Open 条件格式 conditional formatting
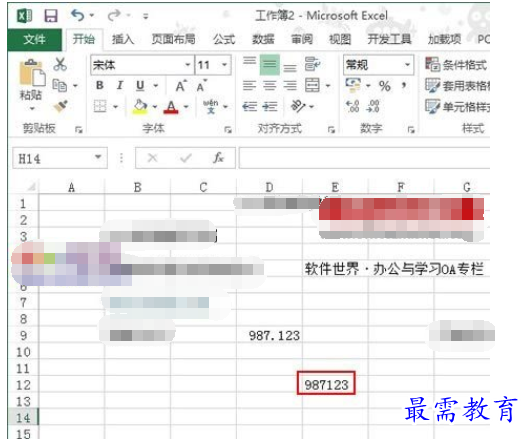Screen dimensions: 526x441 [x=456, y=64]
